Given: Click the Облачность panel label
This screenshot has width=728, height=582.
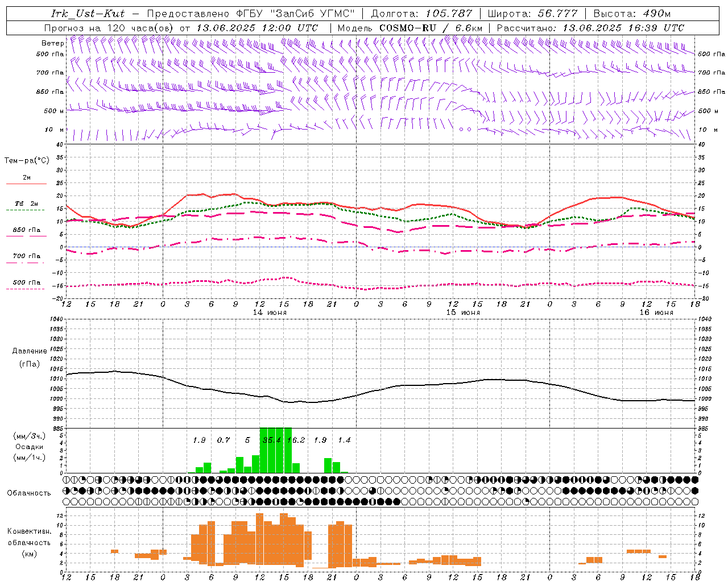Looking at the screenshot, I should [x=29, y=493].
